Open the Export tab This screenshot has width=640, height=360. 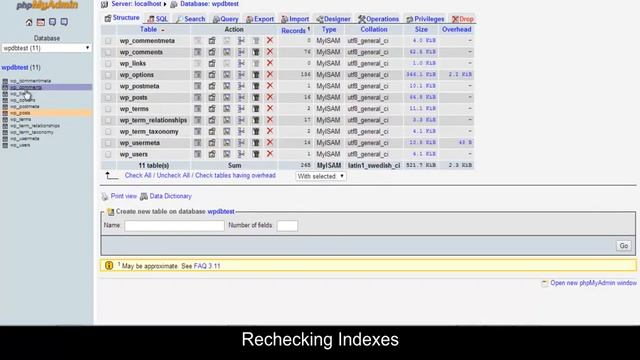click(260, 19)
